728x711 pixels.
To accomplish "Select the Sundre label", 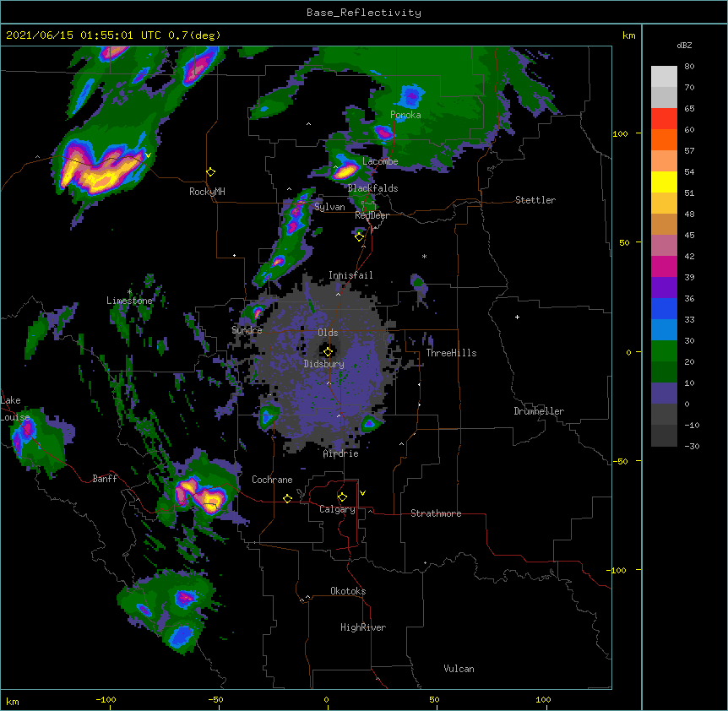I will click(247, 330).
